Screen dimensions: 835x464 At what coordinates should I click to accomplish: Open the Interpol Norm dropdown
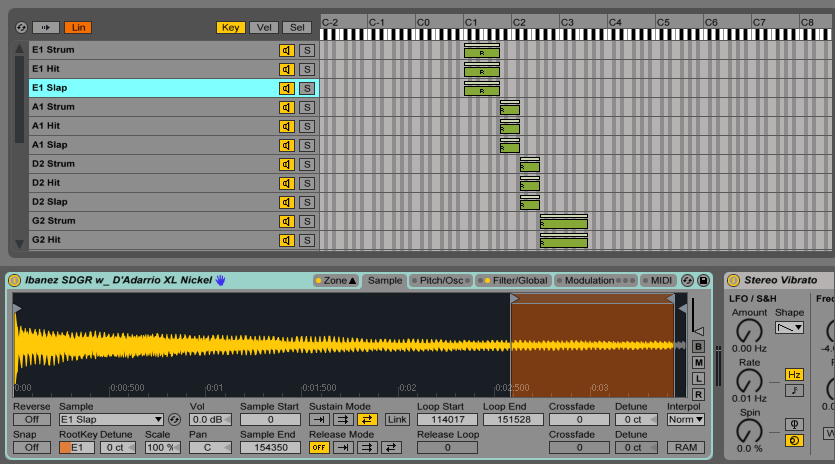685,420
